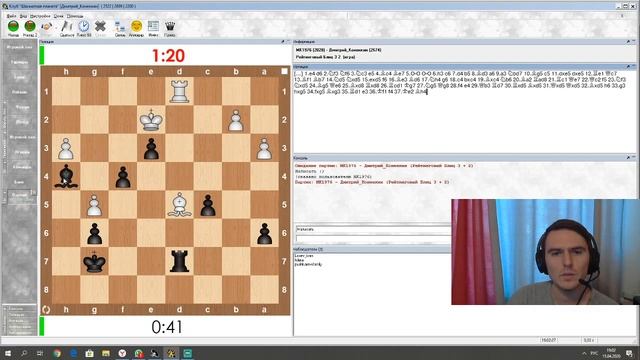Image resolution: width=640 pixels, height=360 pixels.
Task: Select the black pawn on f4
Action: point(123,176)
